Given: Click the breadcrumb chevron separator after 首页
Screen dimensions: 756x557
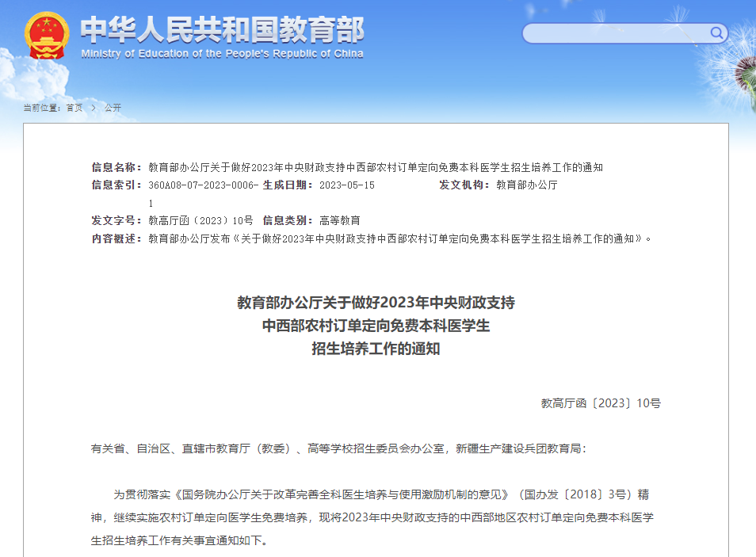Looking at the screenshot, I should pyautogui.click(x=94, y=108).
